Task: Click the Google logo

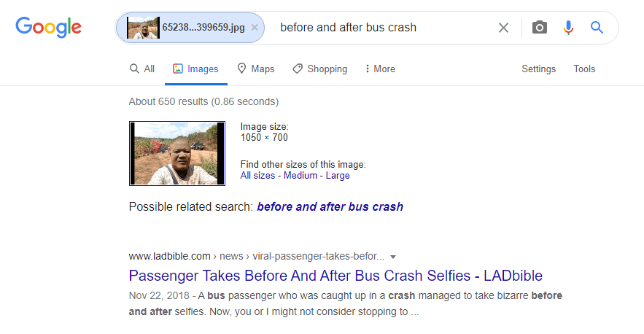Action: click(x=48, y=28)
